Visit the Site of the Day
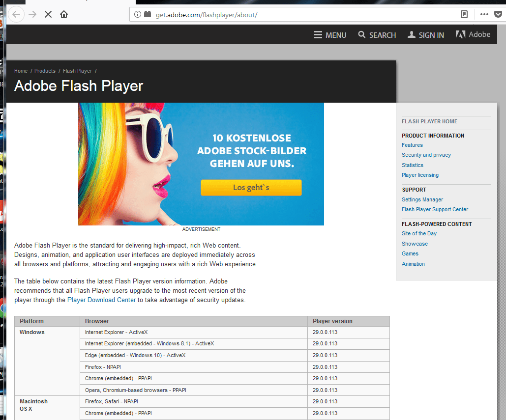Viewport: 506px width, 420px height. tap(419, 233)
